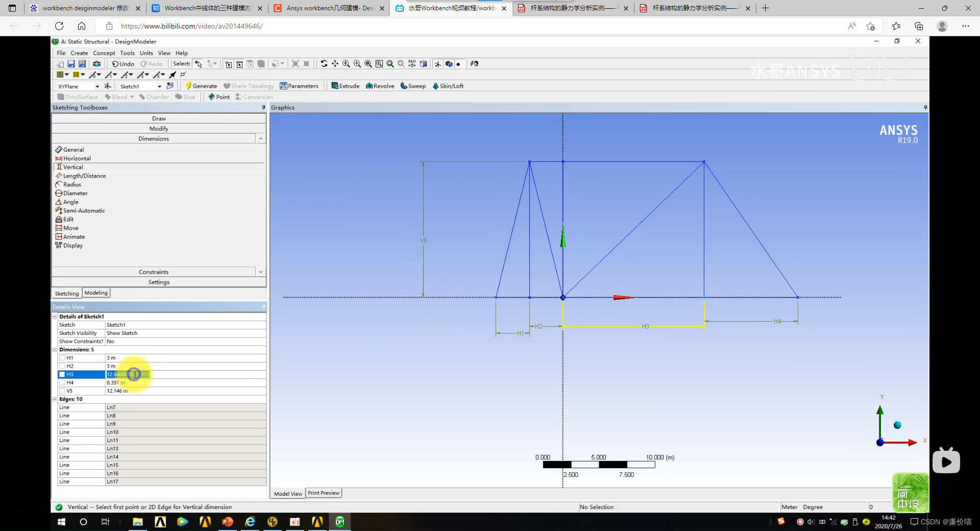Activate the Pan view tool
Screen dimensions: 980x531
(x=335, y=64)
